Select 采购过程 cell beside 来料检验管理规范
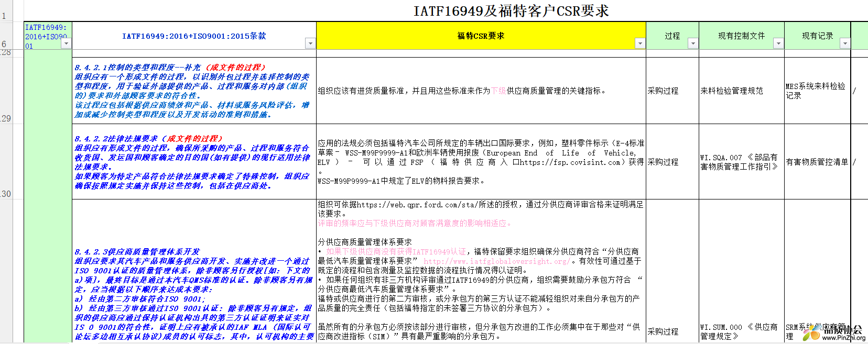This screenshot has width=868, height=344. pos(672,91)
